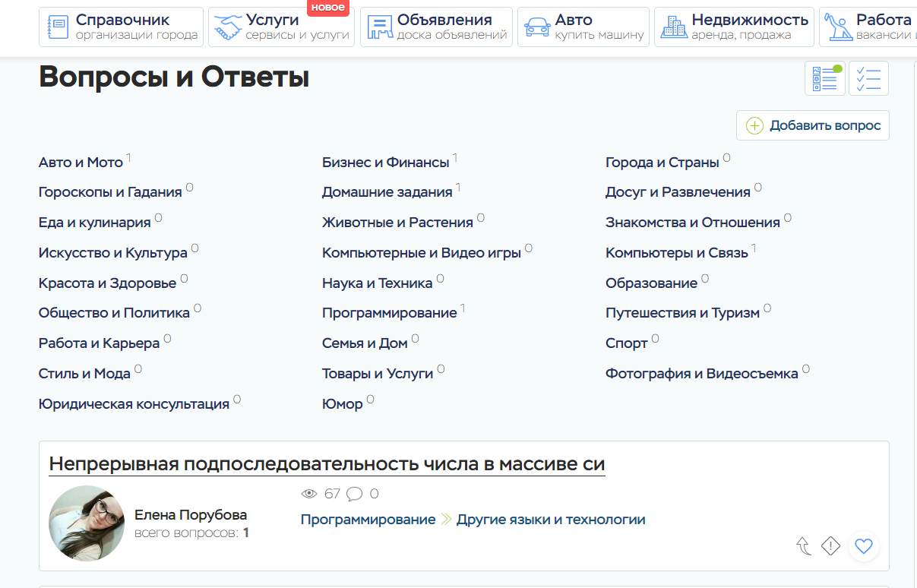The image size is (917, 588).
Task: Open the Программирование category link
Action: point(389,313)
